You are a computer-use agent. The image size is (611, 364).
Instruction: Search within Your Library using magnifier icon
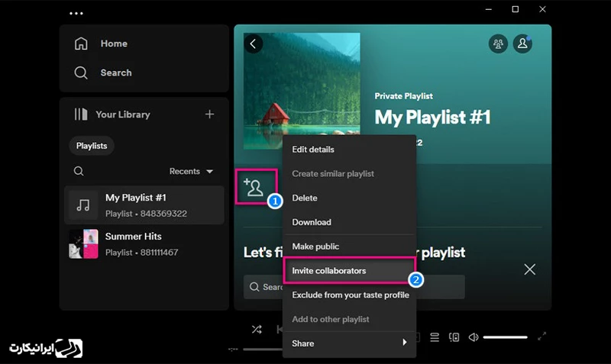tap(79, 171)
